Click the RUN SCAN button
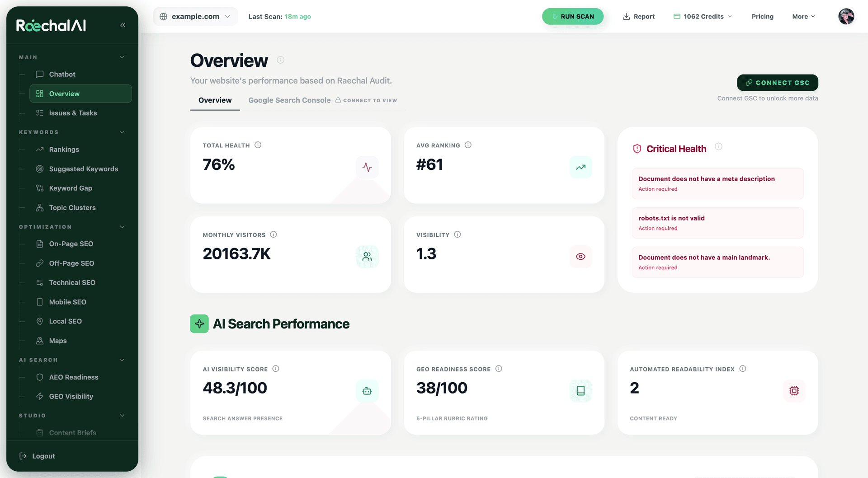The height and width of the screenshot is (478, 868). [573, 16]
